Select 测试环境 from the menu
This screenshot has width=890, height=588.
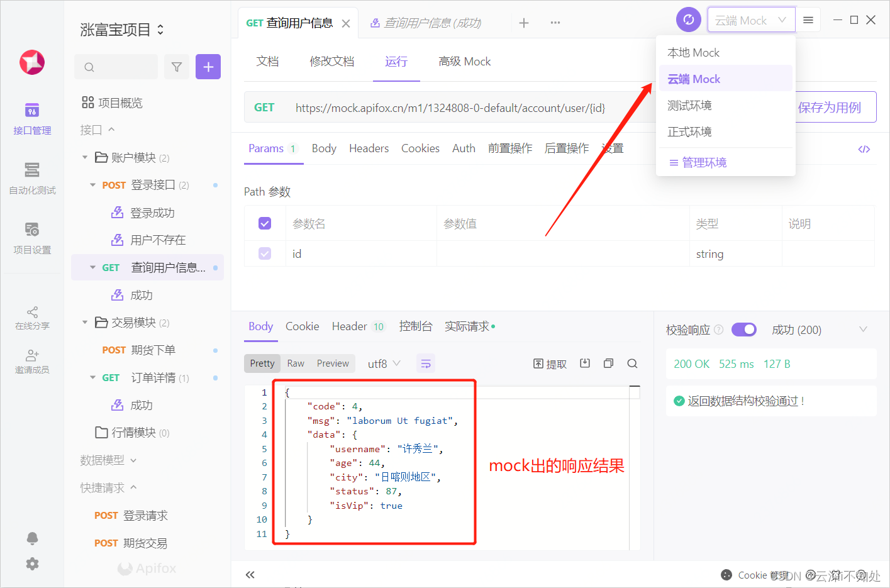click(x=725, y=106)
